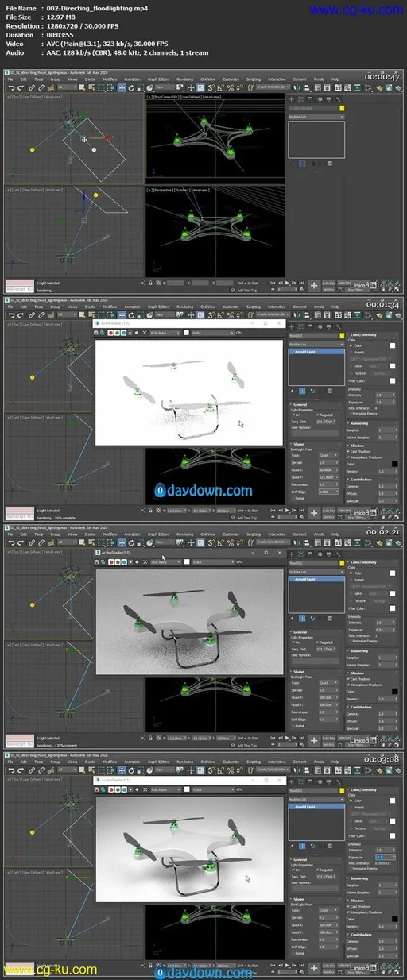The image size is (407, 980).
Task: Open View coordinate dropdown in 00:00:47 frame
Action: pyautogui.click(x=163, y=87)
